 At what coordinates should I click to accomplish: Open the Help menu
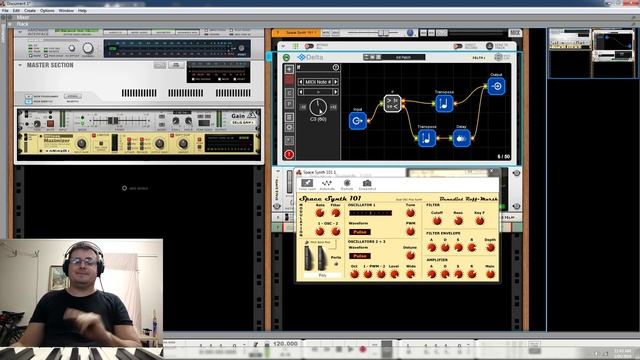click(x=82, y=11)
